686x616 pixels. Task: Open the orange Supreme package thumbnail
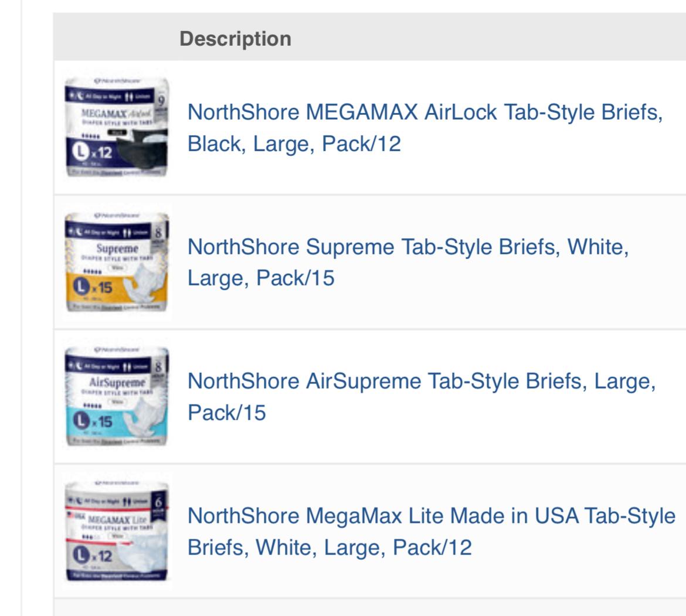[117, 262]
